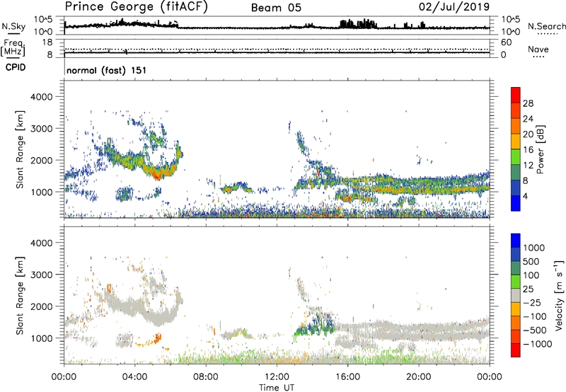Click the "28" value on Power colorbar

click(528, 103)
